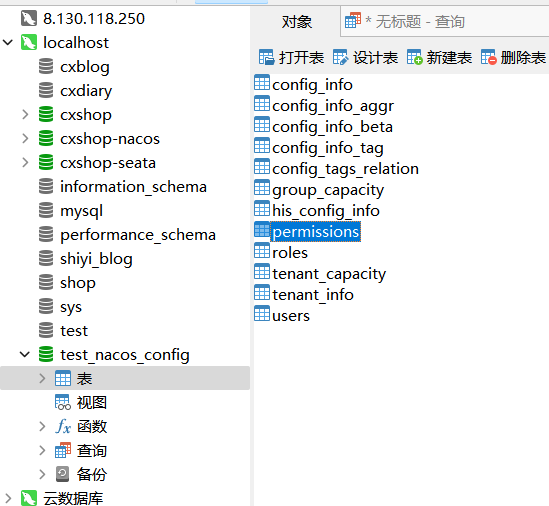This screenshot has height=506, width=549.
Task: Click the mysql database icon
Action: (46, 210)
